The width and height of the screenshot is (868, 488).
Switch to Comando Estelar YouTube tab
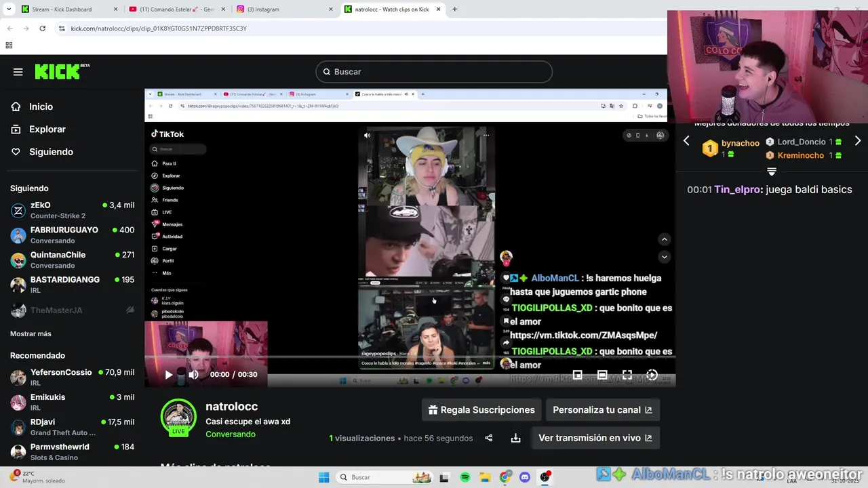click(177, 9)
